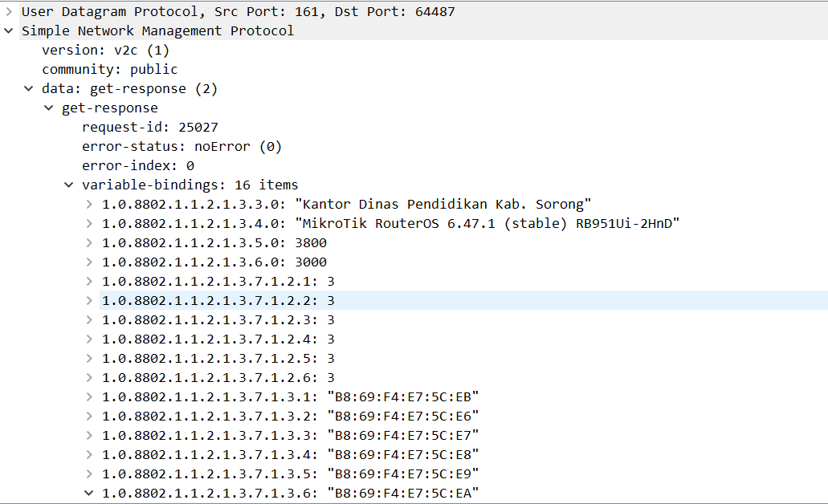Select row 1.0.8802.1.1.2.1.3.7.1.2.3: 3

tap(218, 320)
